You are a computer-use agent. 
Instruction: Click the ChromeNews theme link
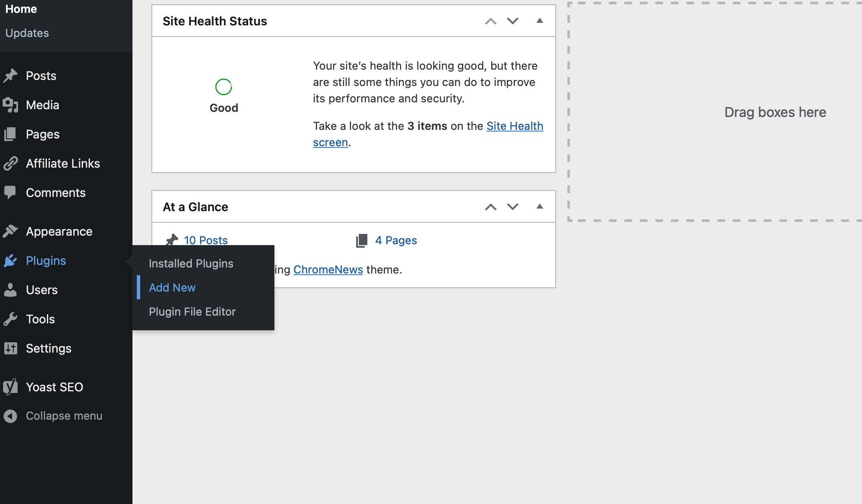point(328,270)
